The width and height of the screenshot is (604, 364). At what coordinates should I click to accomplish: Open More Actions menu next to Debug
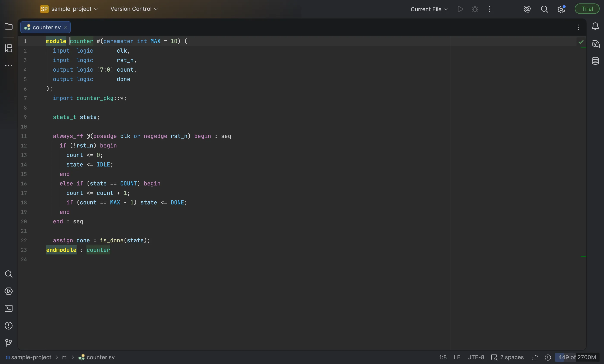click(489, 9)
